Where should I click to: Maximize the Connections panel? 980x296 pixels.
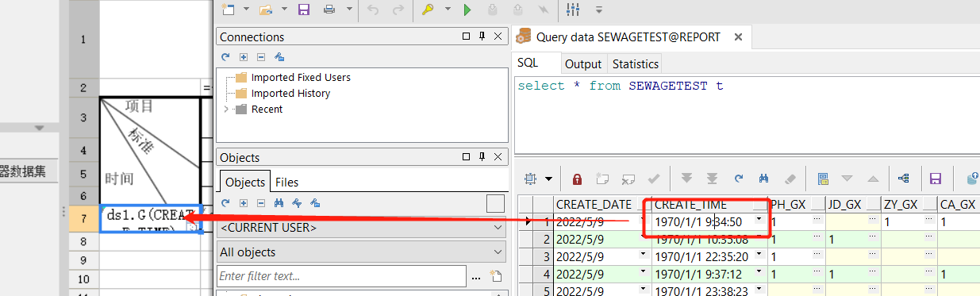466,37
